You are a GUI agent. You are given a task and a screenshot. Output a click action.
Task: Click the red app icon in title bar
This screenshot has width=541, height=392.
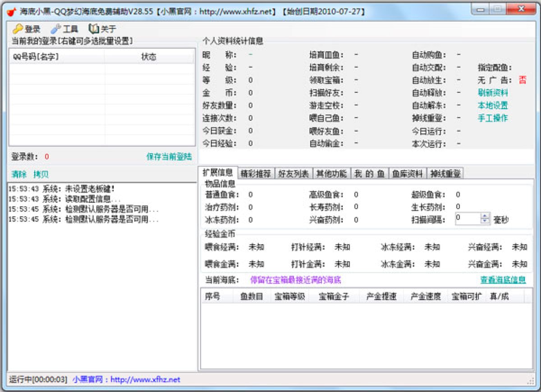pos(12,11)
